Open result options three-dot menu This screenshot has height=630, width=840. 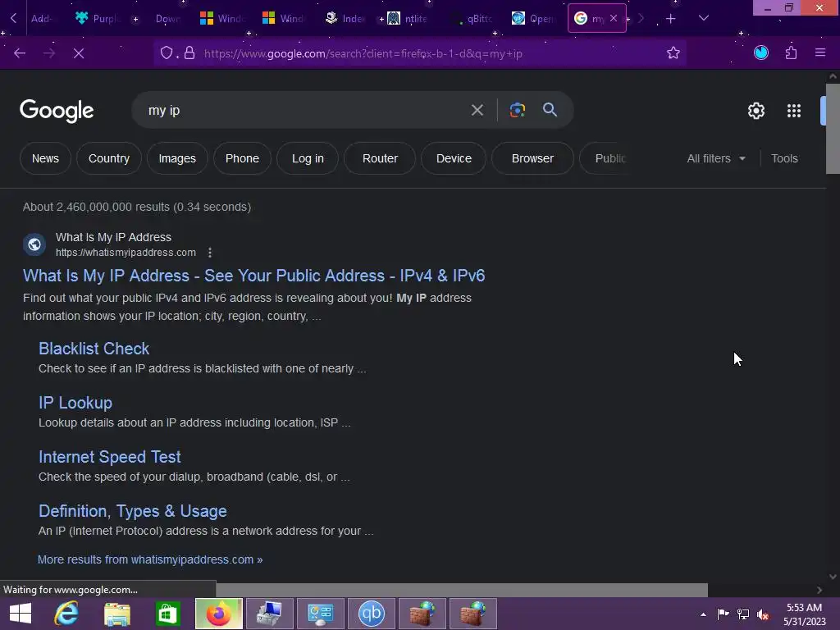pyautogui.click(x=210, y=253)
